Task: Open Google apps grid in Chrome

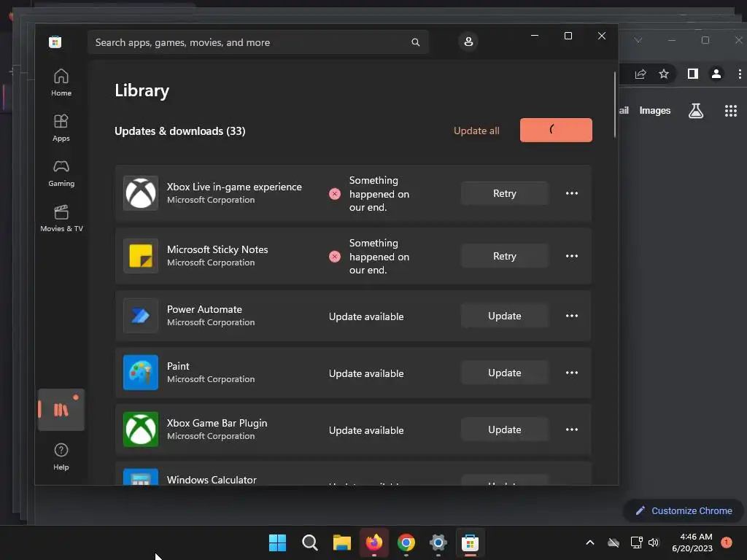Action: (x=731, y=111)
